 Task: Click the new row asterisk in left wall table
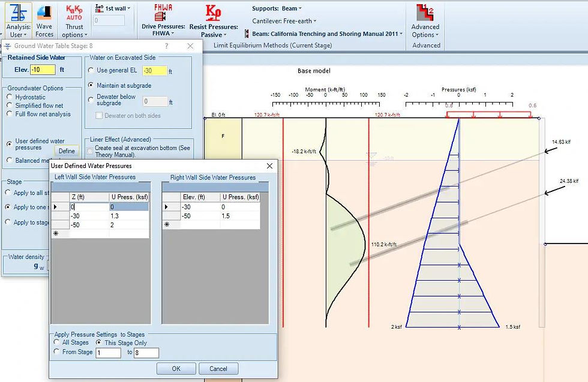click(x=56, y=233)
